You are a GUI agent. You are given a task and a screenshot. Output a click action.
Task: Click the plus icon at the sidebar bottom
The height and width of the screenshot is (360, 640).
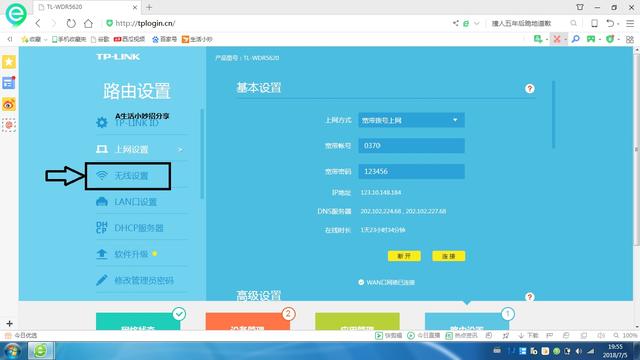point(9,323)
